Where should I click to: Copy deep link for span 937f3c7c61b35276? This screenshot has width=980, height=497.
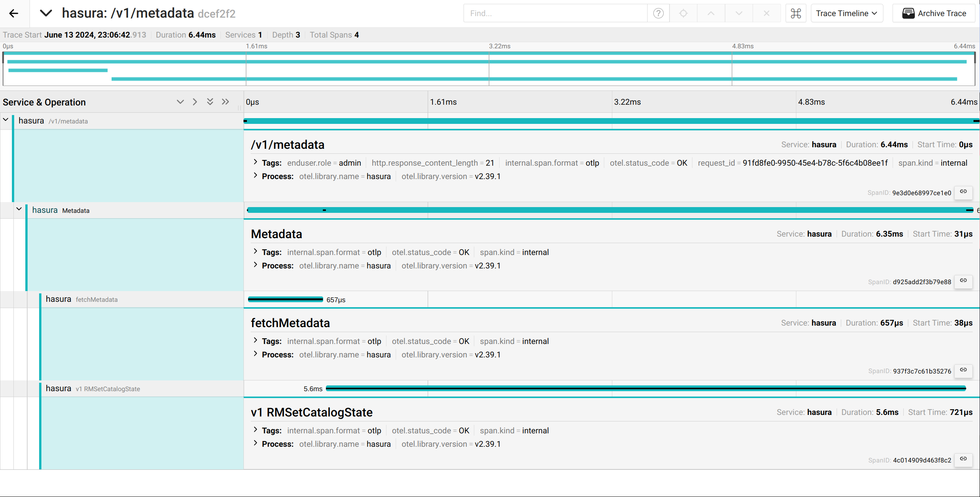(x=964, y=370)
